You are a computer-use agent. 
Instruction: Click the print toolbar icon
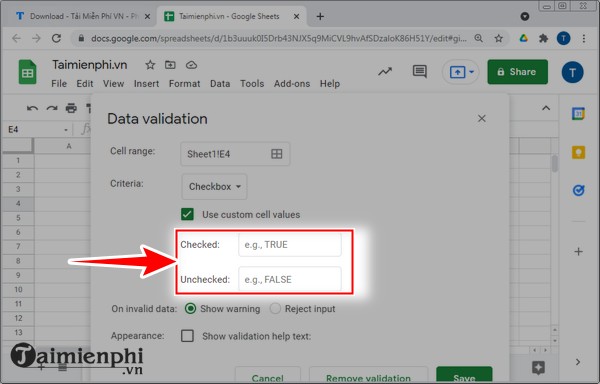(71, 108)
